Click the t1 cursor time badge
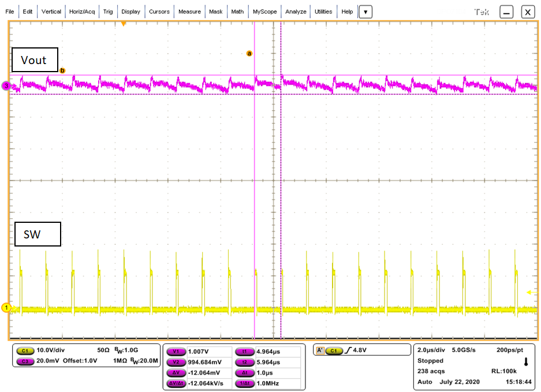The height and width of the screenshot is (392, 541). (x=245, y=350)
